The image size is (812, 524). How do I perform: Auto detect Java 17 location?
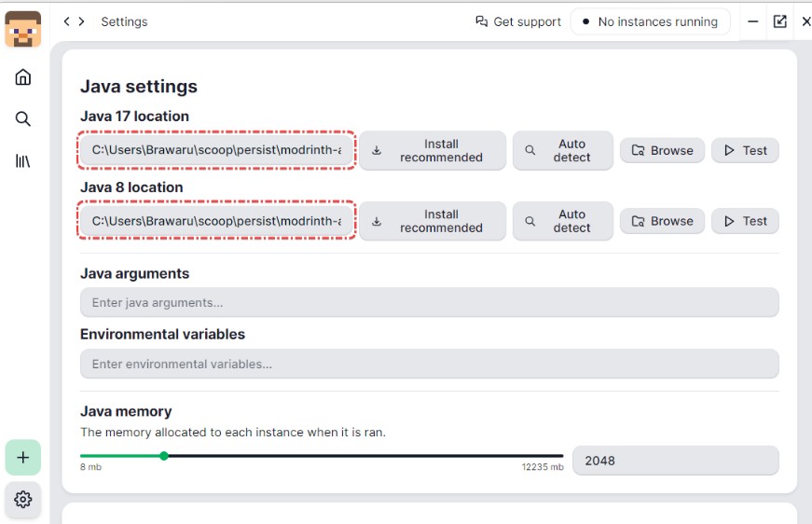point(563,150)
